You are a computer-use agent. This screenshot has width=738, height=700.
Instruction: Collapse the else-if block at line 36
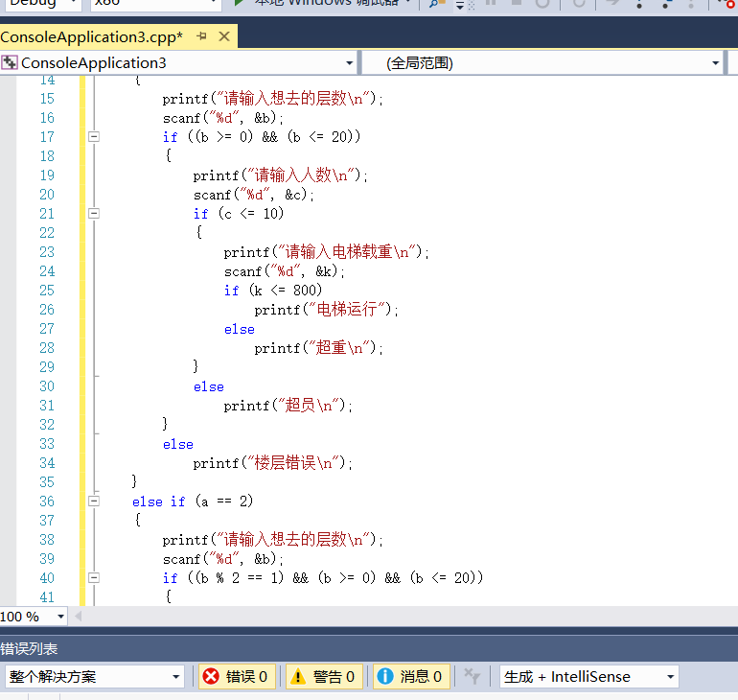[x=94, y=502]
